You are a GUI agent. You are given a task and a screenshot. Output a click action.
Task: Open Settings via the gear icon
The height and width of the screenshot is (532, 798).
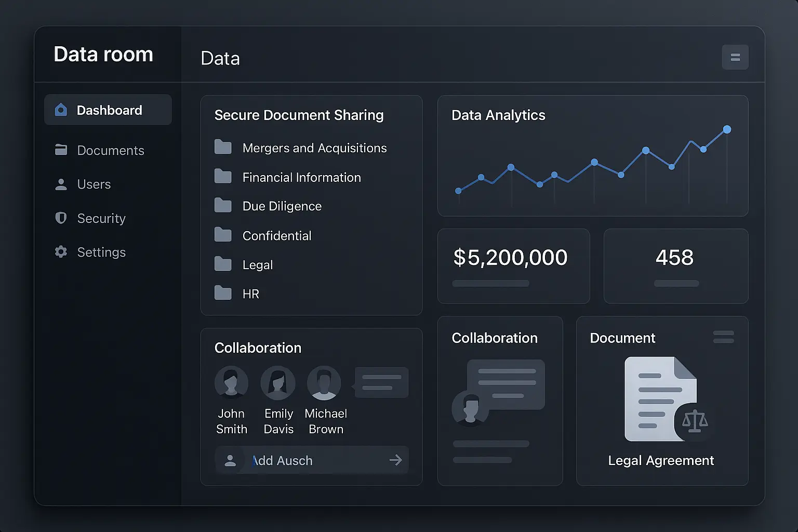coord(61,252)
